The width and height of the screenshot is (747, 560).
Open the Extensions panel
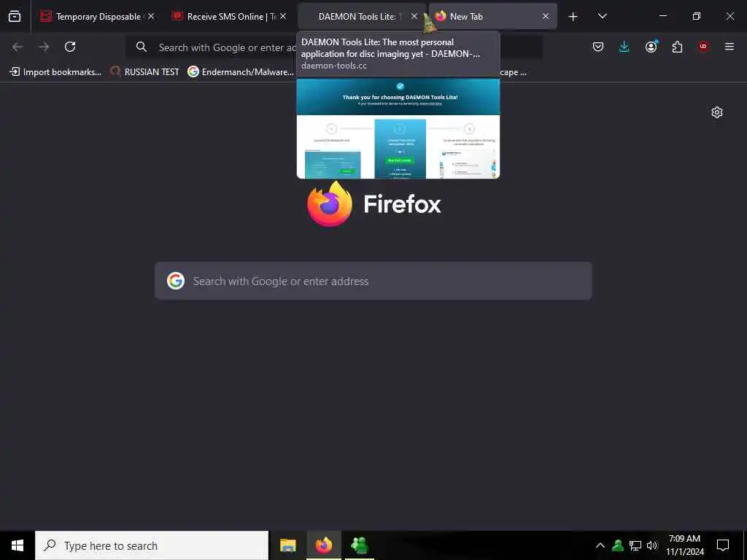coord(677,47)
